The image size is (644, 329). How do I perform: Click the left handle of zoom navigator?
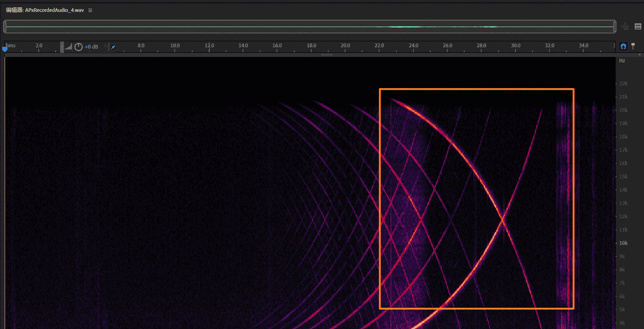(x=5, y=27)
